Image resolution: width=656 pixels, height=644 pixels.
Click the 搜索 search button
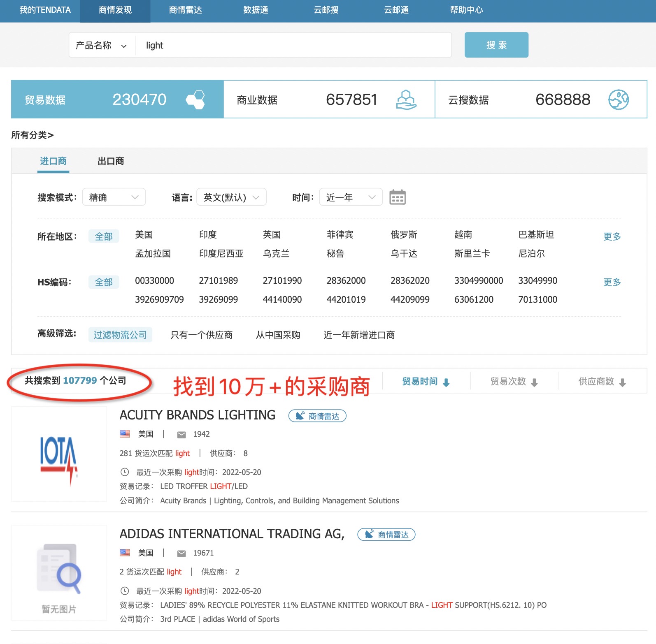point(496,45)
